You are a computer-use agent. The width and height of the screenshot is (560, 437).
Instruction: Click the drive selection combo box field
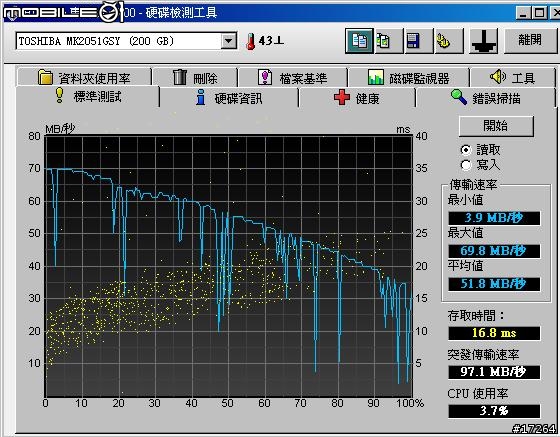(126, 41)
